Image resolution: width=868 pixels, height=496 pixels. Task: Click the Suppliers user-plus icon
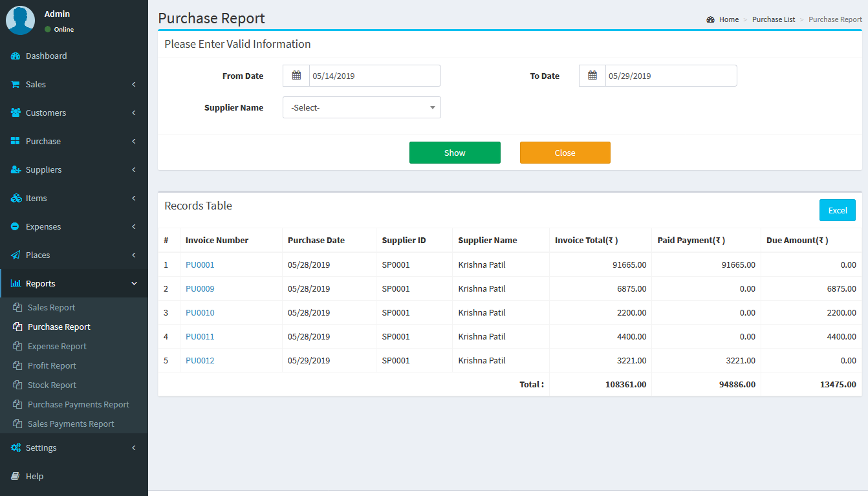(16, 170)
